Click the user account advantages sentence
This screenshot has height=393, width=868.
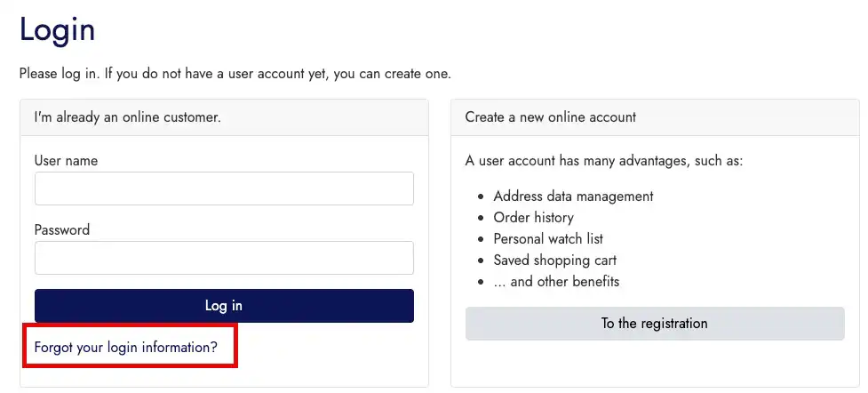(x=603, y=161)
